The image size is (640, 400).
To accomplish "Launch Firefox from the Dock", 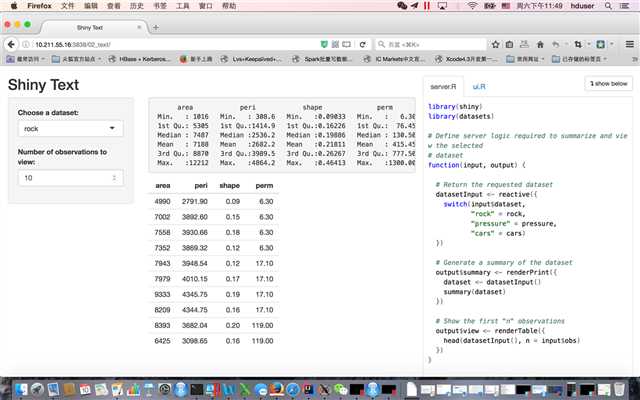I will (x=277, y=389).
